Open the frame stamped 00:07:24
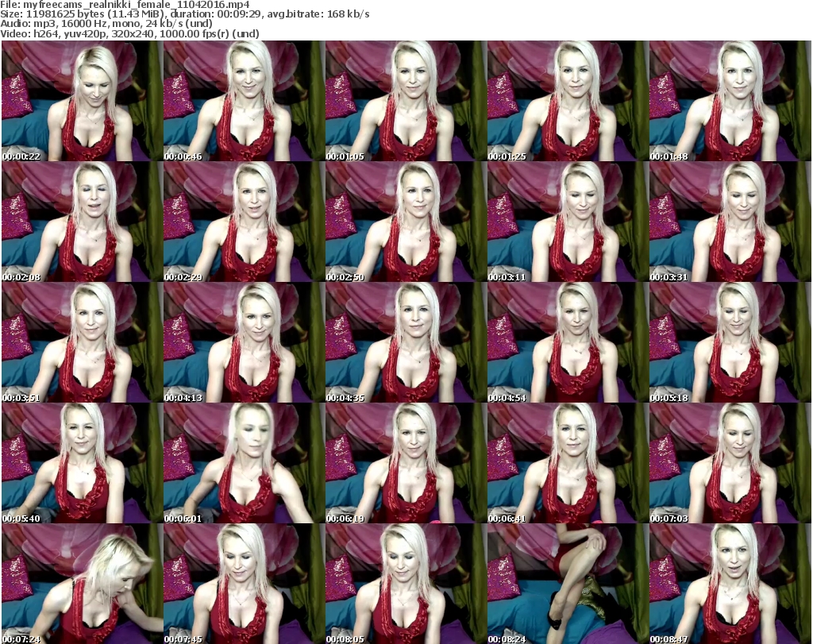Screen dimensions: 813x644 [x=82, y=584]
